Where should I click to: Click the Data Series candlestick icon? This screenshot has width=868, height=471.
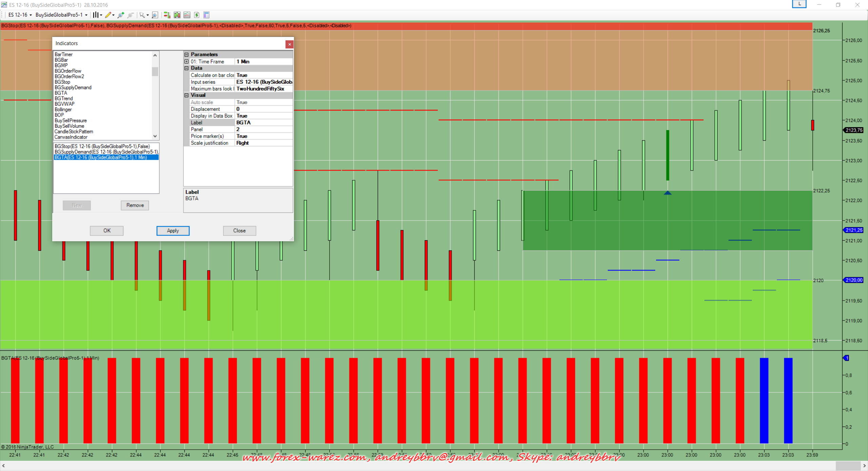click(177, 15)
